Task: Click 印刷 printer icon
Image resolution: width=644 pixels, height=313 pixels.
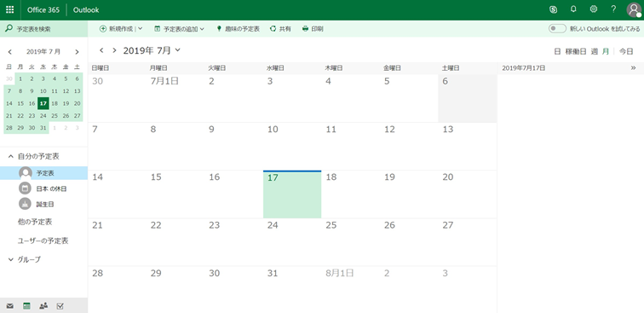Action: 305,29
